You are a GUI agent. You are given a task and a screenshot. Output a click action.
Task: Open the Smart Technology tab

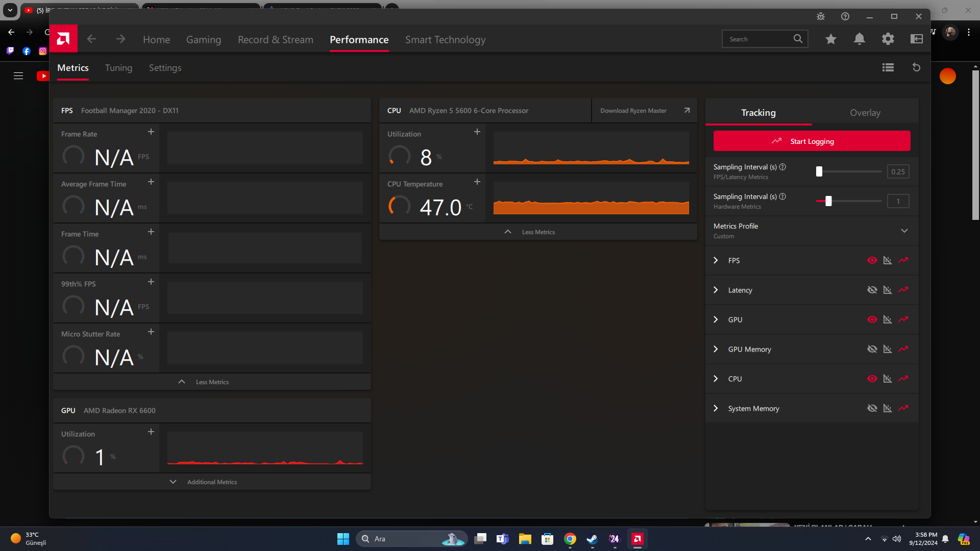click(x=445, y=39)
